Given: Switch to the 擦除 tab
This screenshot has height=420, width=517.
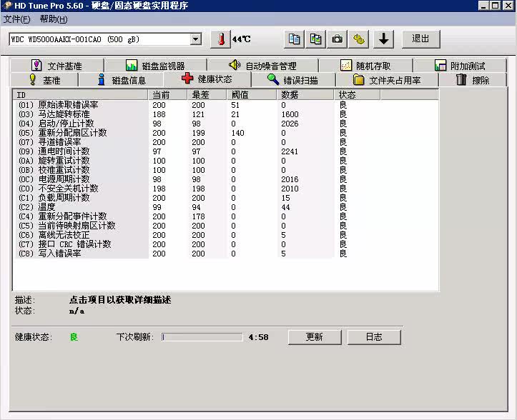Looking at the screenshot, I should tap(473, 80).
